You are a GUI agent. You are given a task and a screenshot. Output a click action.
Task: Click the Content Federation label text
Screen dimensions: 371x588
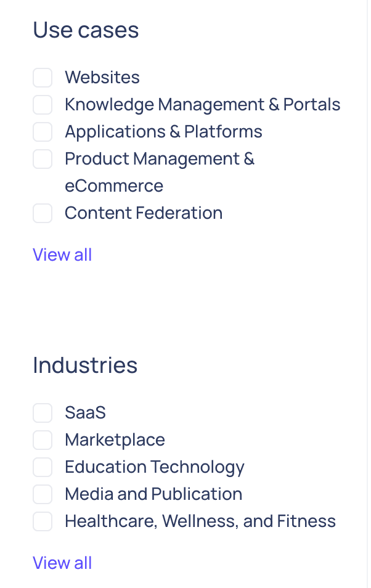click(x=144, y=213)
